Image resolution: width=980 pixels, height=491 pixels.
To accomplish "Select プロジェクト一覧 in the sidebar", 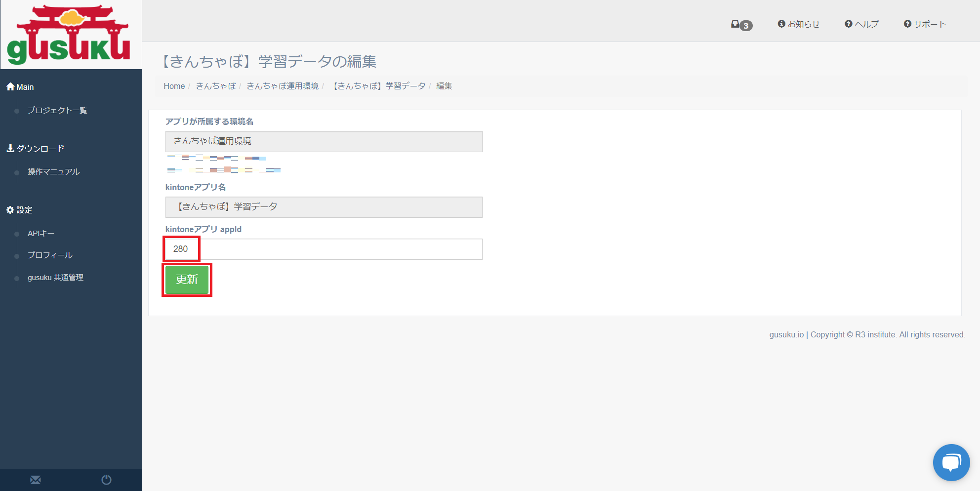I will pos(57,110).
